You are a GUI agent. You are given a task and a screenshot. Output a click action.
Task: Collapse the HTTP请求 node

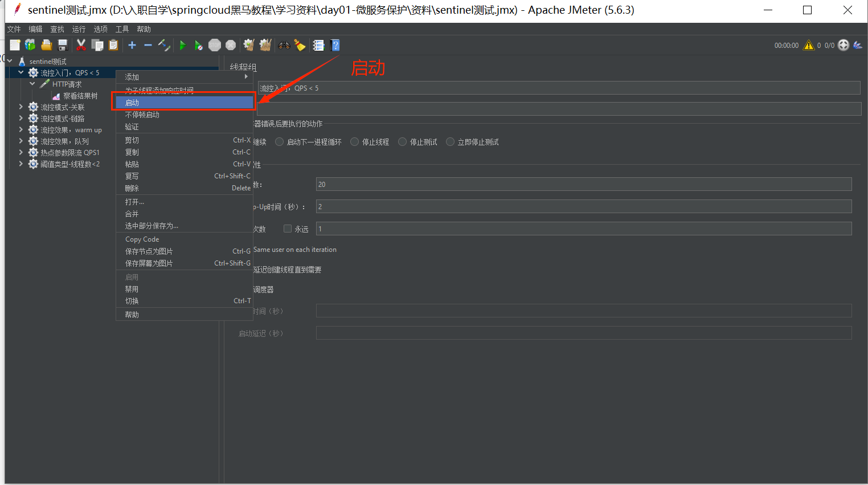[x=32, y=84]
